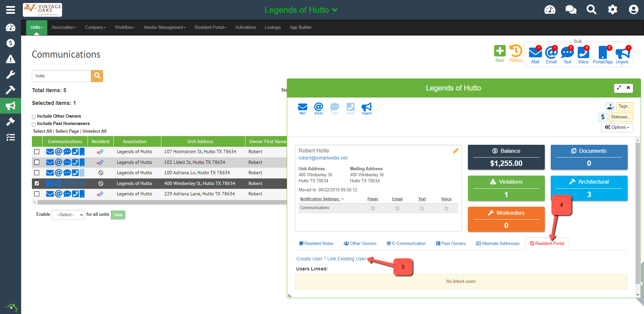Click the Statuses... button
644x314 pixels.
coord(621,117)
